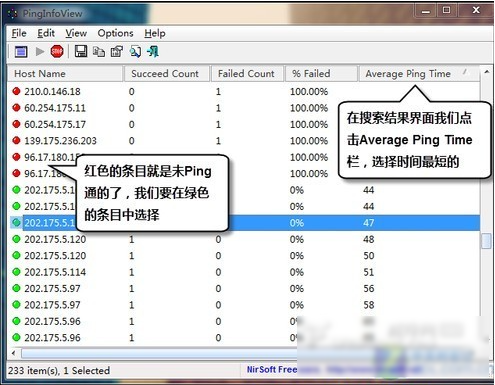Open the NirSoft Freeware link in status bar
The width and height of the screenshot is (495, 385).
(x=272, y=369)
